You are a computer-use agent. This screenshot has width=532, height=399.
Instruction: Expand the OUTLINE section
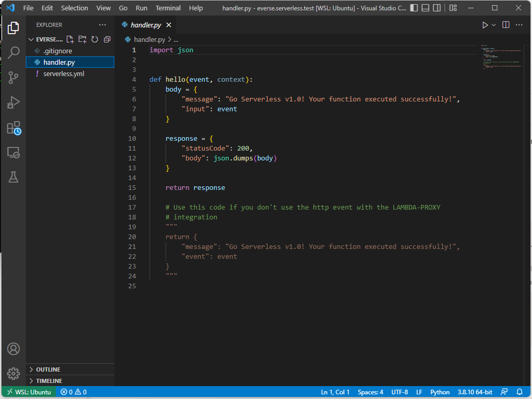48,370
